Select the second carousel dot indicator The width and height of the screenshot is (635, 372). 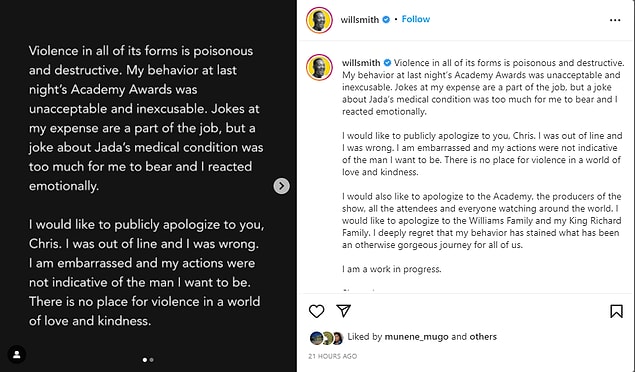pyautogui.click(x=151, y=359)
